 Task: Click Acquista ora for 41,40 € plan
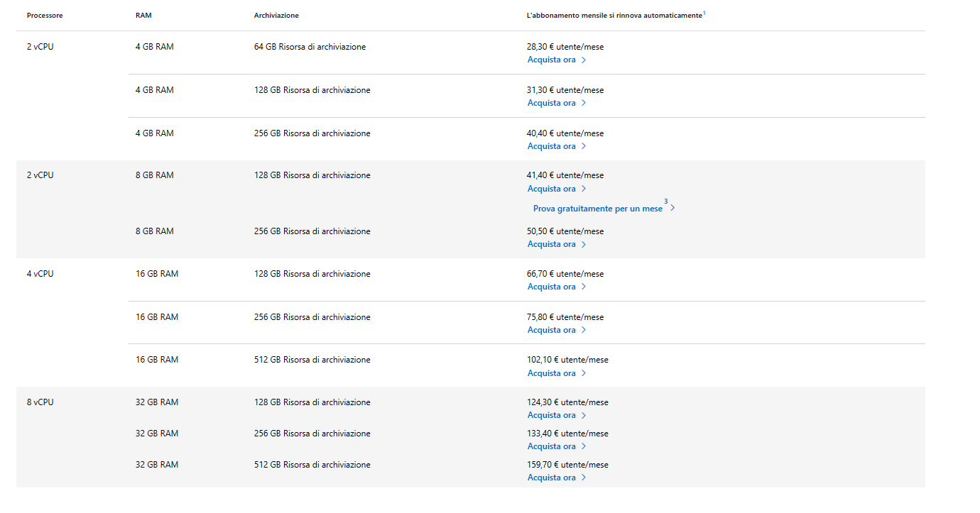click(551, 189)
